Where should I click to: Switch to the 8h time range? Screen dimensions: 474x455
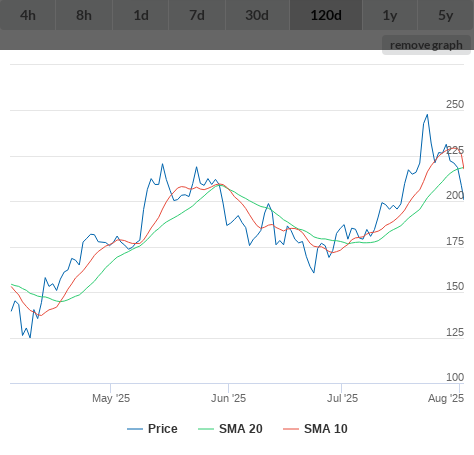(x=84, y=15)
